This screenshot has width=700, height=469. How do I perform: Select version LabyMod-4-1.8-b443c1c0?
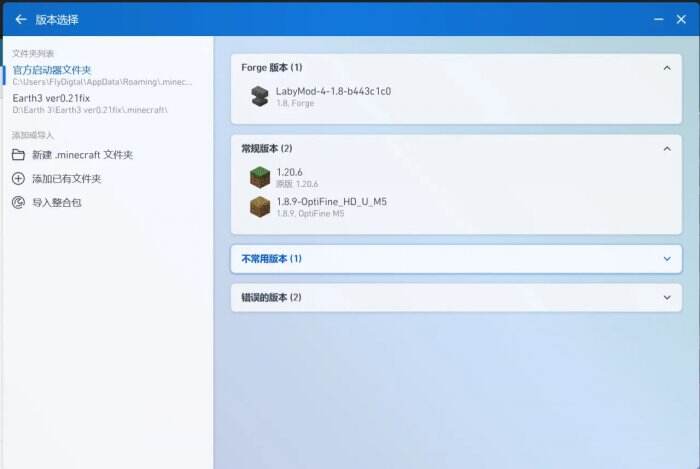tap(456, 96)
